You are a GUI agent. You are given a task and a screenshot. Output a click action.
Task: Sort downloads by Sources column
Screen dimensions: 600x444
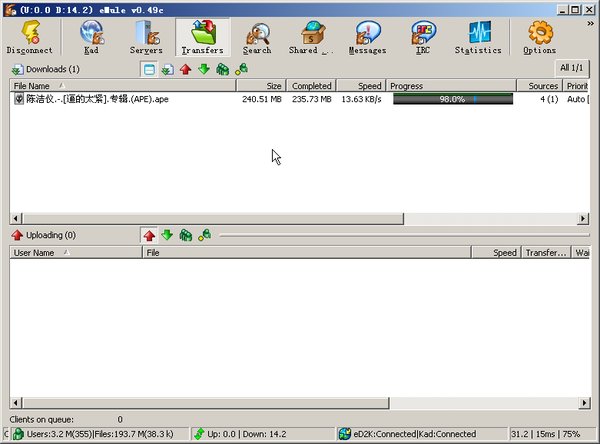pos(540,86)
